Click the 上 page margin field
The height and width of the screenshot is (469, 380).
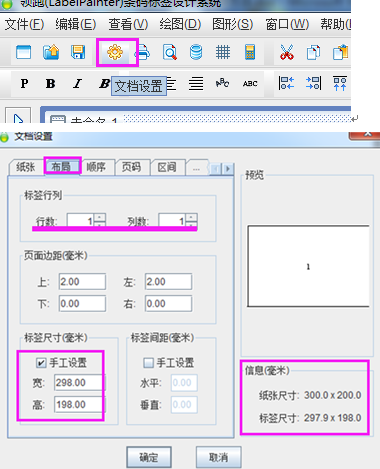tap(82, 282)
